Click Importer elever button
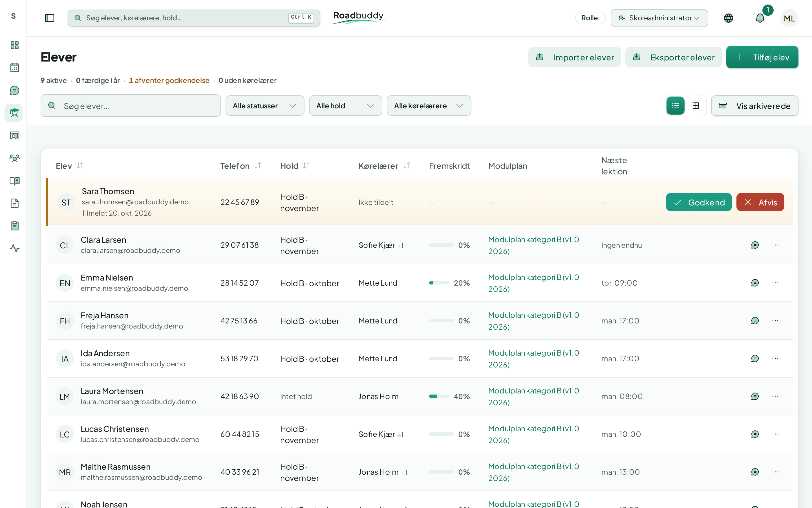Viewport: 812px width, 508px height. (x=574, y=57)
